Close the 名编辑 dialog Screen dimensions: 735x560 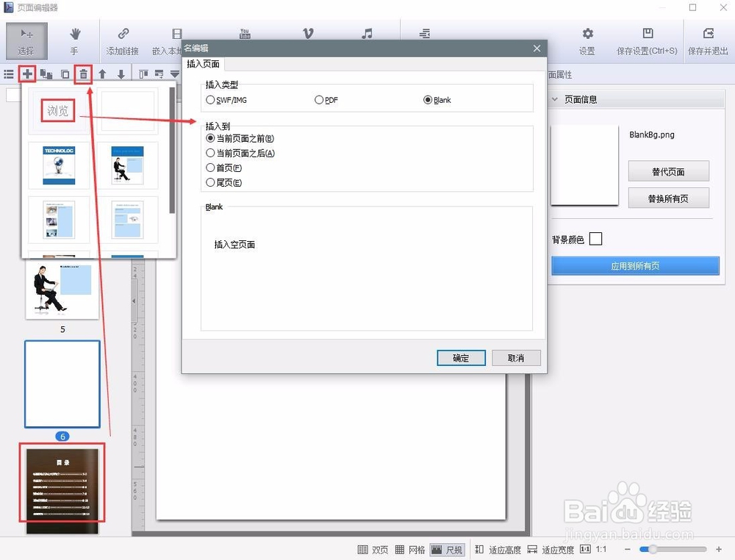click(x=537, y=49)
